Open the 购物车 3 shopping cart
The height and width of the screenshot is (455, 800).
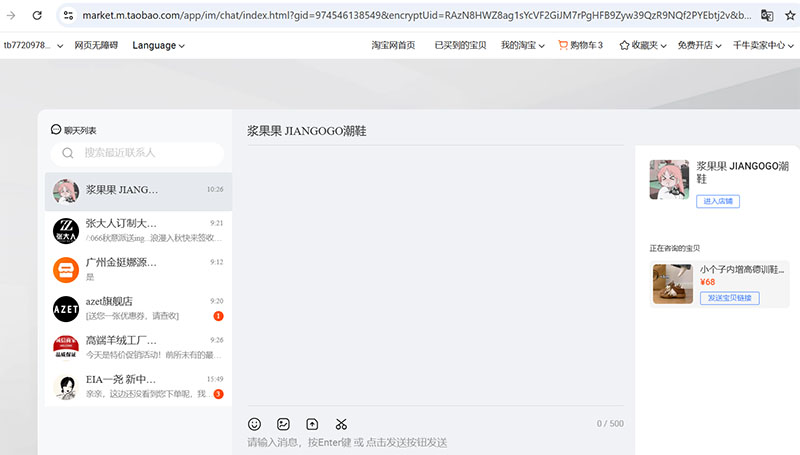pyautogui.click(x=581, y=45)
